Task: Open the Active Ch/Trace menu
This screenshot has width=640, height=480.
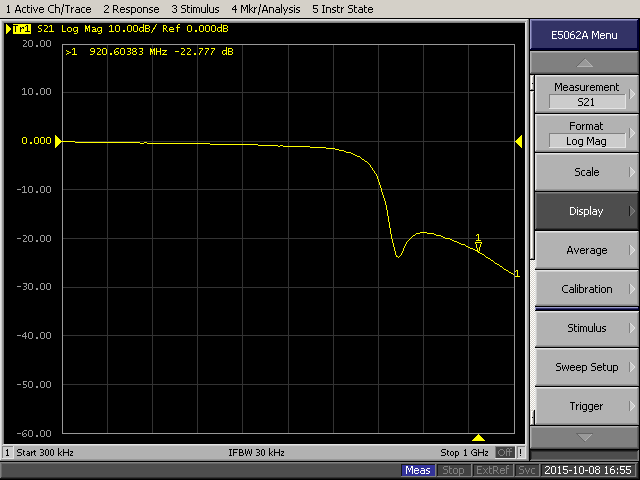Action: [48, 9]
